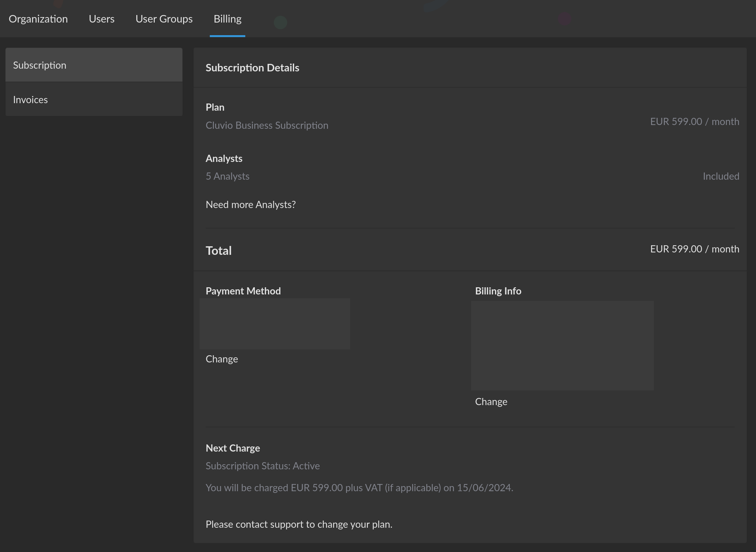Click Please contact support to change your plan

coord(299,524)
